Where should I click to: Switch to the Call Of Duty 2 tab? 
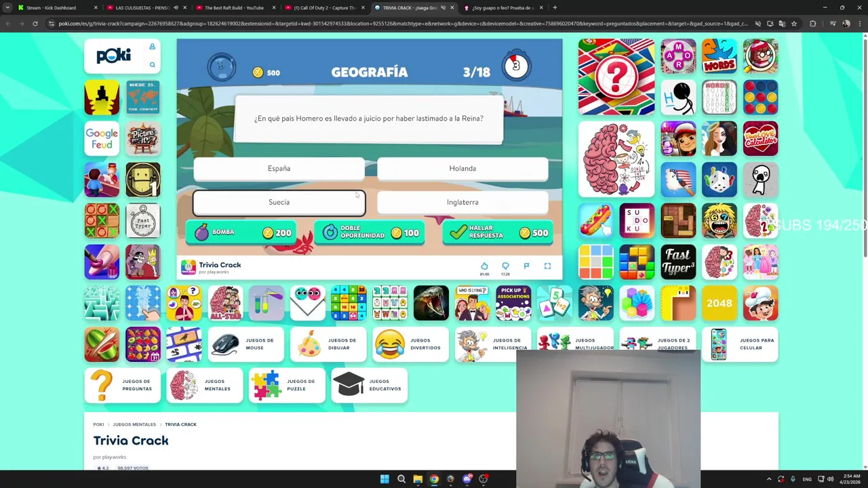click(x=323, y=7)
